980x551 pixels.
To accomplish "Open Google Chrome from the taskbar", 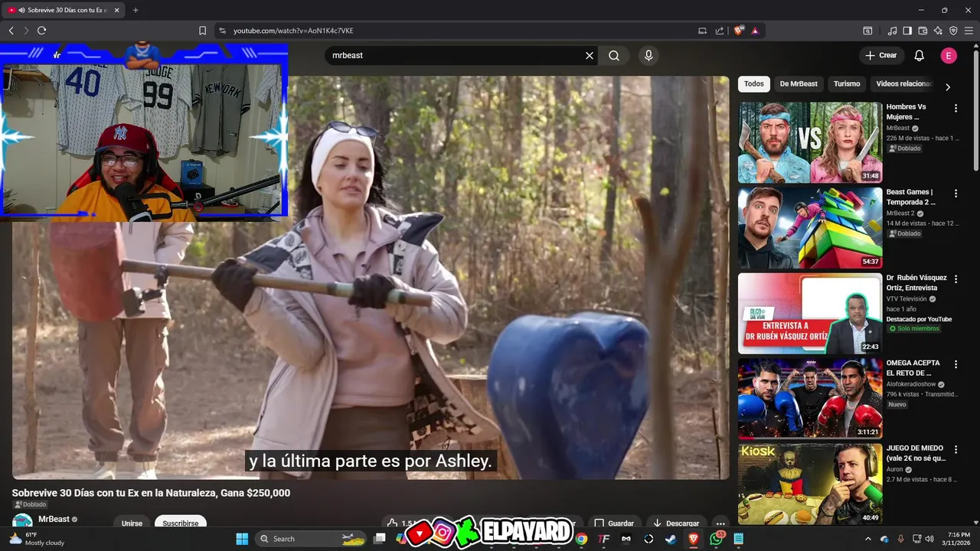I will click(582, 539).
